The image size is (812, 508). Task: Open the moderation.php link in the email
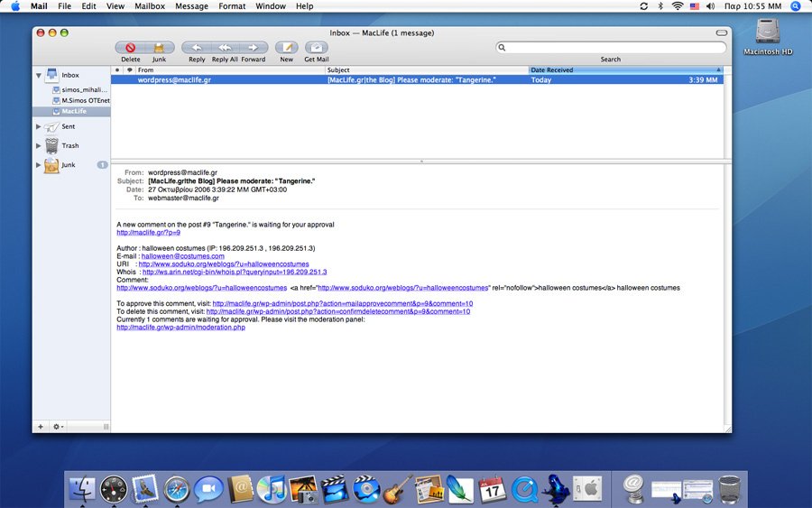click(x=180, y=328)
